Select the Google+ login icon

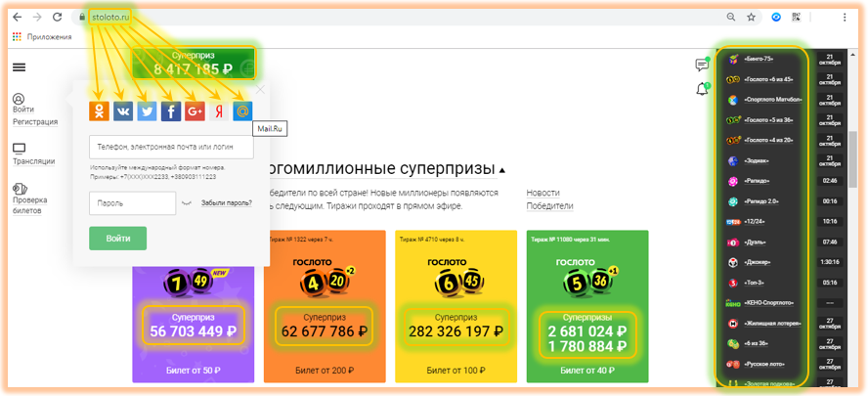(195, 111)
